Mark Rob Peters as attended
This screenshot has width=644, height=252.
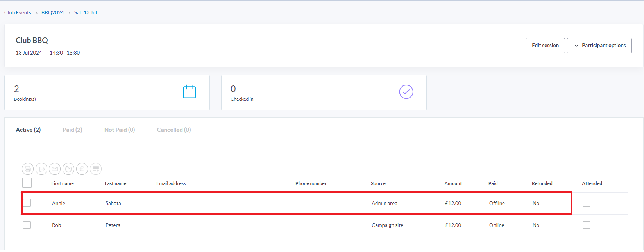pyautogui.click(x=587, y=225)
